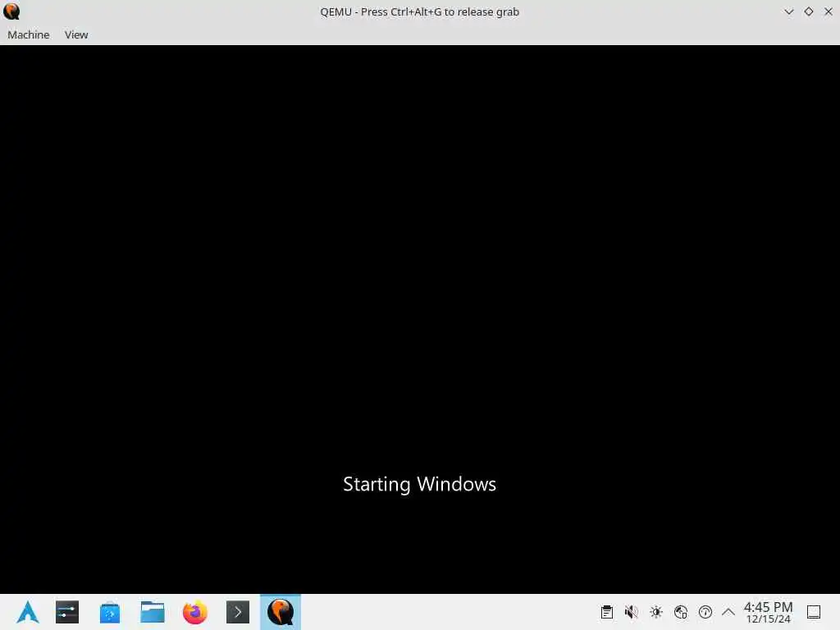Open the Arch application launcher

pyautogui.click(x=28, y=612)
